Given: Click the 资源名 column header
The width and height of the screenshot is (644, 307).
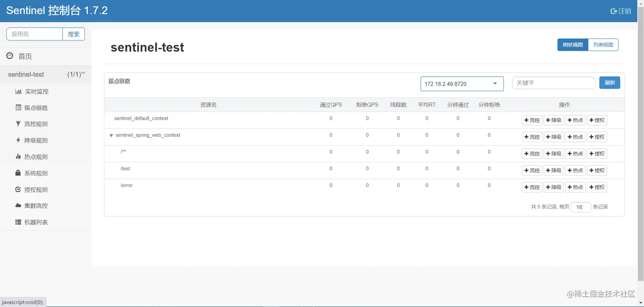Looking at the screenshot, I should [209, 105].
